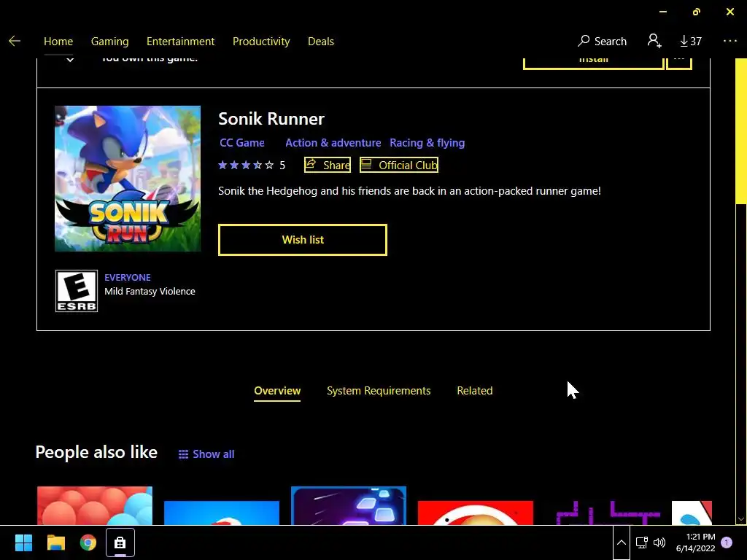The image size is (747, 560).
Task: Open the Related tab
Action: (474, 391)
